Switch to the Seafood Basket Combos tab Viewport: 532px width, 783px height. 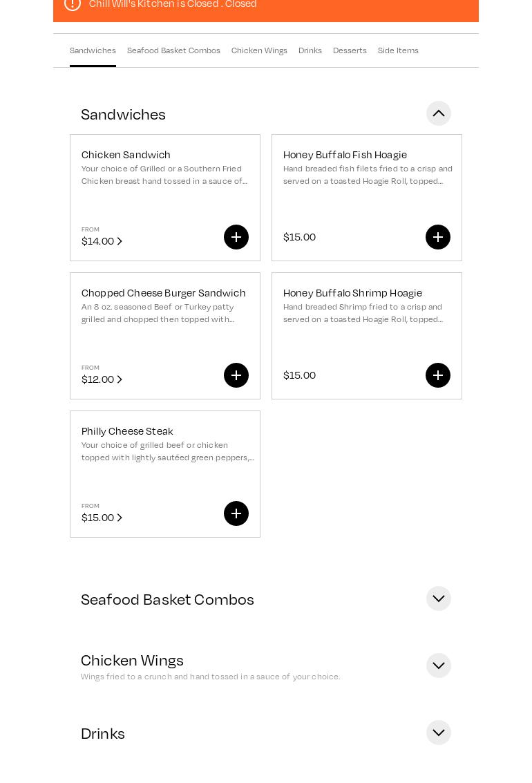(173, 50)
